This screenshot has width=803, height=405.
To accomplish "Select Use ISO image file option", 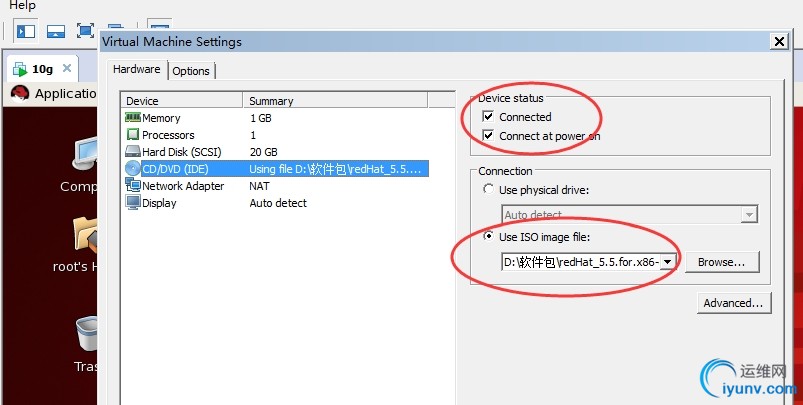I will point(488,237).
